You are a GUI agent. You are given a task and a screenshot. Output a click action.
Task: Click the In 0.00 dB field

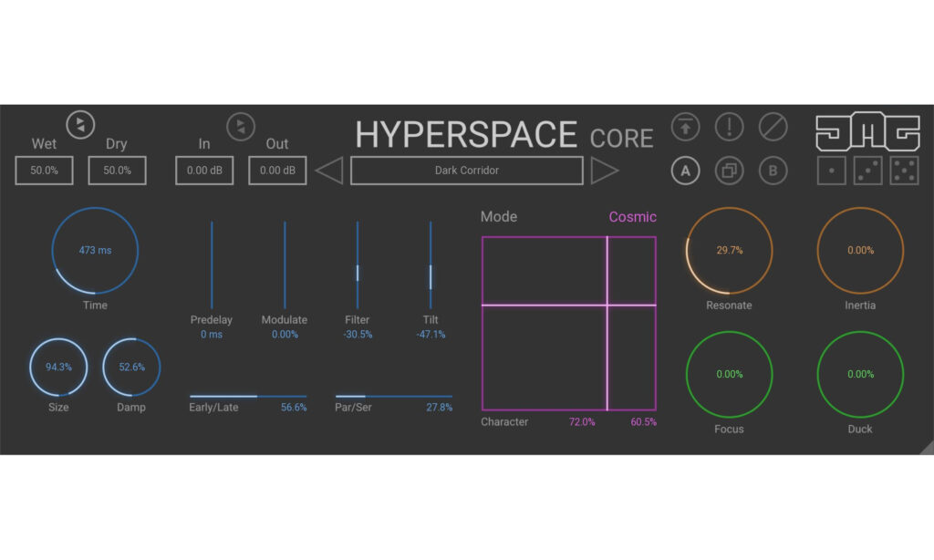[204, 171]
